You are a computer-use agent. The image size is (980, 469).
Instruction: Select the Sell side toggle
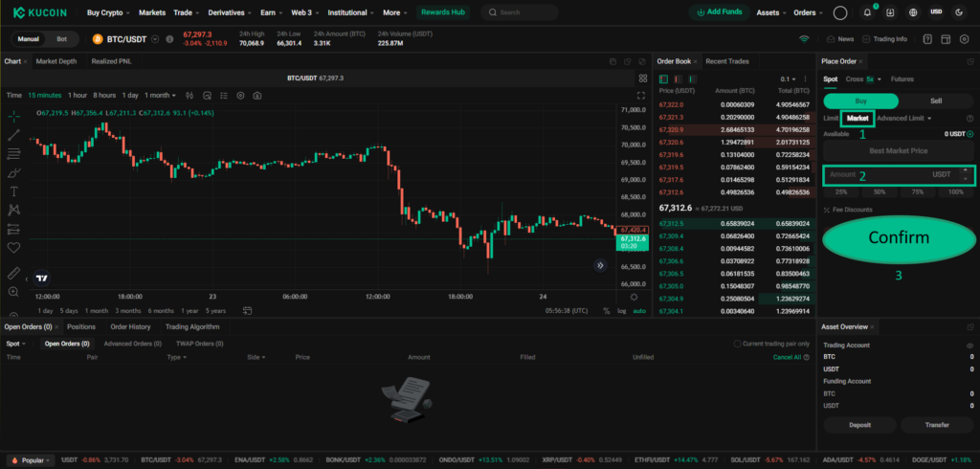936,100
